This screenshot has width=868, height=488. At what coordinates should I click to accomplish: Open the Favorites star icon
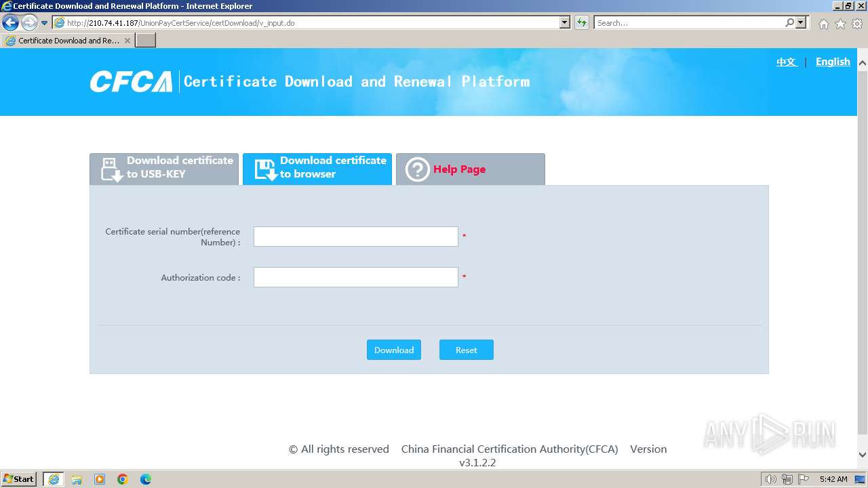pos(840,24)
